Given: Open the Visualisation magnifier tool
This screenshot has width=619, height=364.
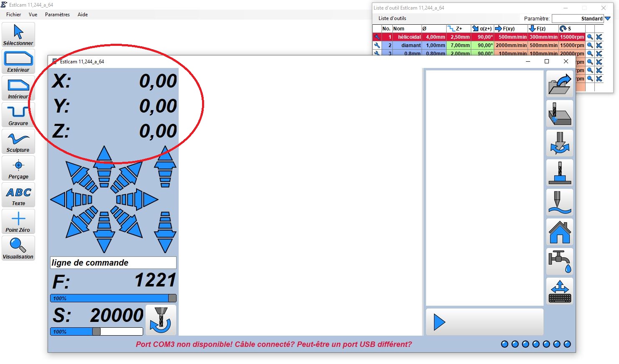Looking at the screenshot, I should tap(18, 248).
